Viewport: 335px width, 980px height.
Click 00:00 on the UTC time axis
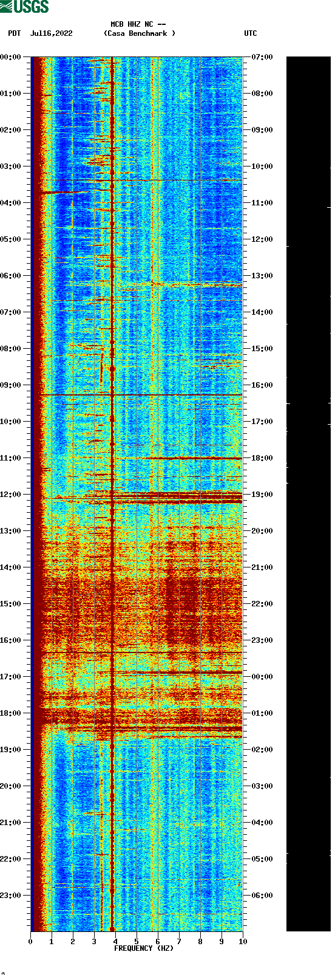tap(262, 677)
